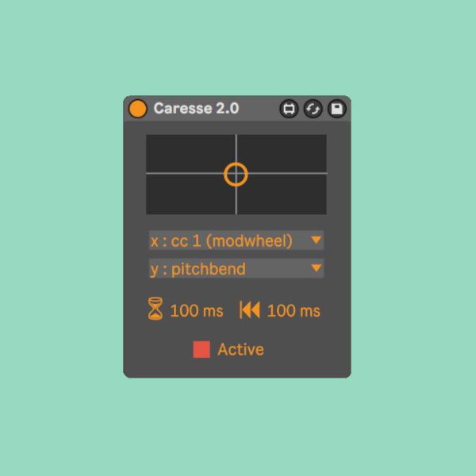The width and height of the screenshot is (476, 476).
Task: Click the hot-swap device icon in title bar
Action: pos(289,109)
